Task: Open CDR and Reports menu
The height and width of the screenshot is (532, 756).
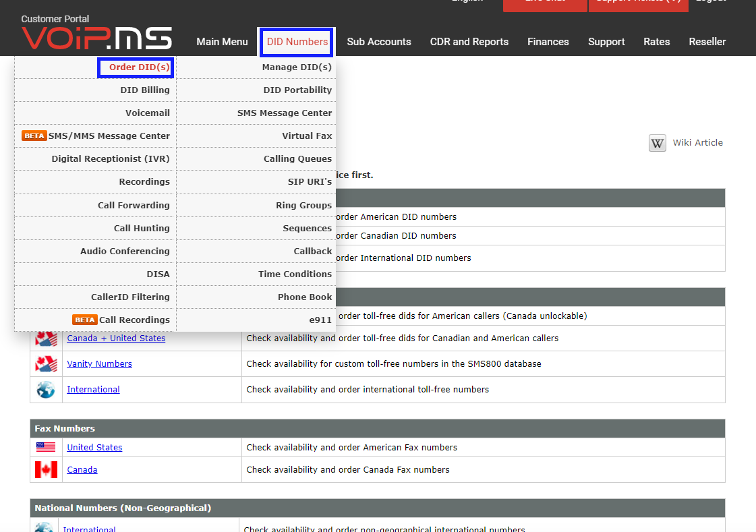Action: tap(469, 42)
